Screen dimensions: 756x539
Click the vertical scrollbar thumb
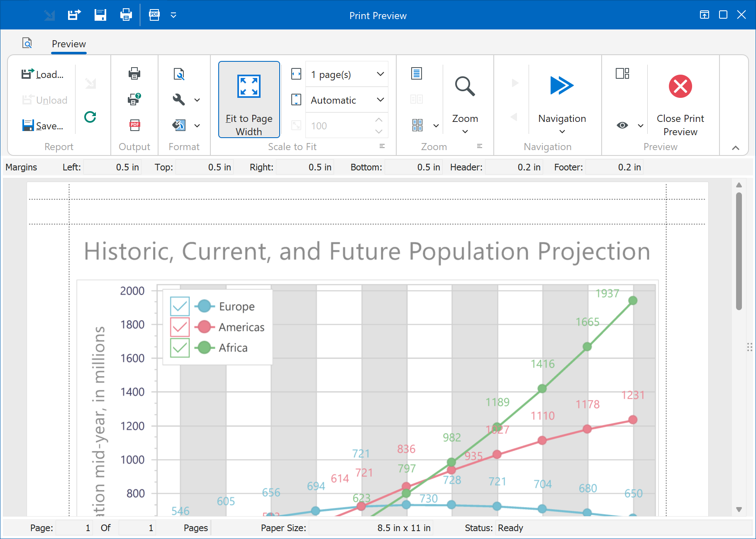(739, 251)
